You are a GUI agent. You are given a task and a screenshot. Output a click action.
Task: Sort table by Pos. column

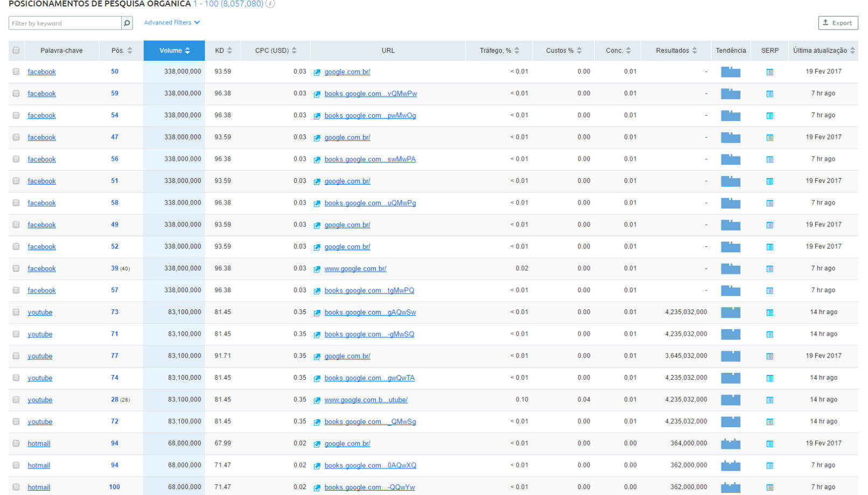click(x=121, y=51)
